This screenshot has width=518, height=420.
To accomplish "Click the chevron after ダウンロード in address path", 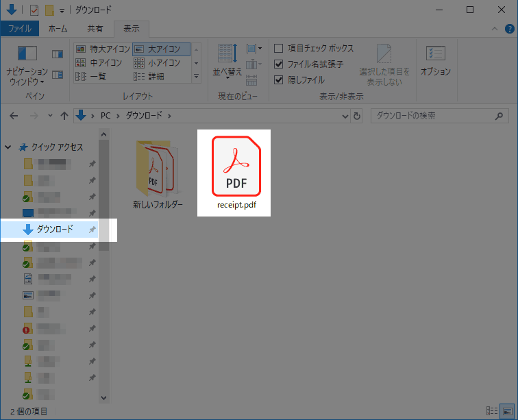I will pyautogui.click(x=169, y=116).
